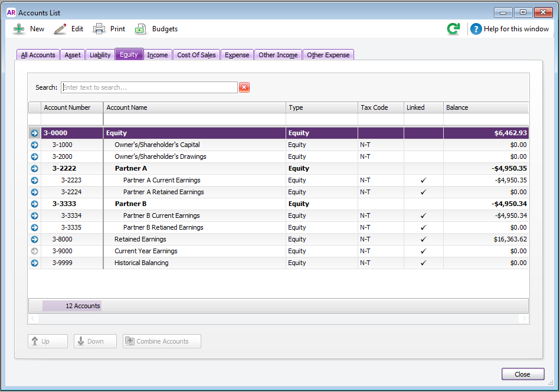This screenshot has height=392, width=560.
Task: Open account 3-1000 via its arrow icon
Action: [x=34, y=145]
